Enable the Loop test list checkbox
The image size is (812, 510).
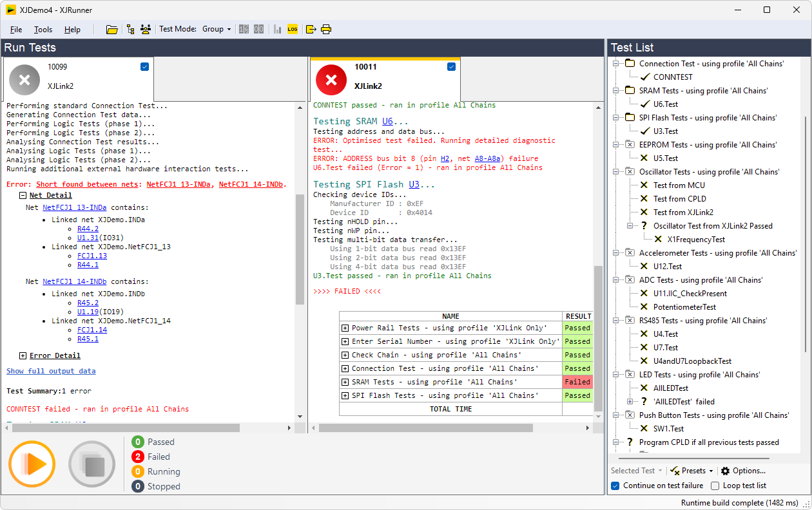715,486
